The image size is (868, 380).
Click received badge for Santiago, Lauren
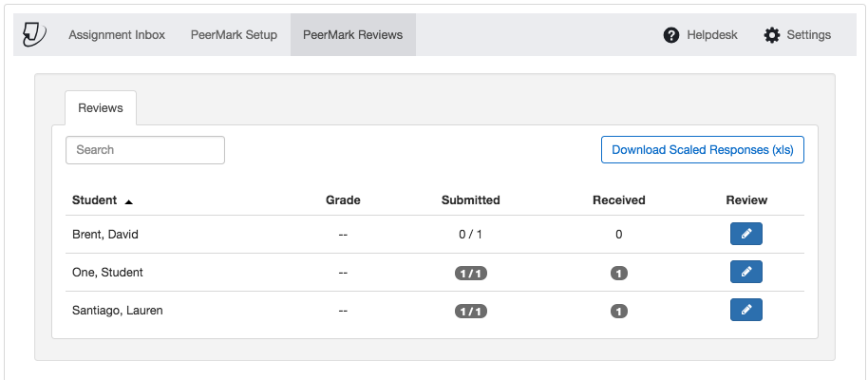[619, 312]
